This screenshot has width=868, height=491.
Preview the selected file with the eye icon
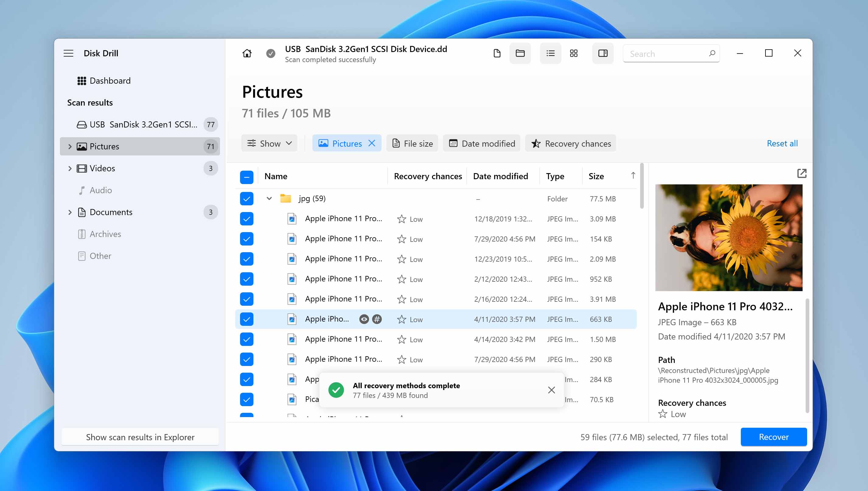(x=364, y=319)
